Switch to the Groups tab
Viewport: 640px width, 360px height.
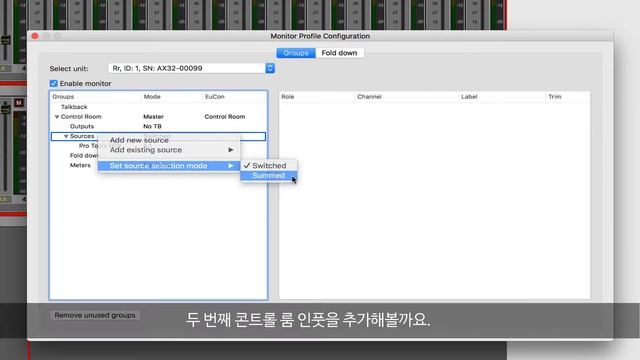[x=296, y=53]
